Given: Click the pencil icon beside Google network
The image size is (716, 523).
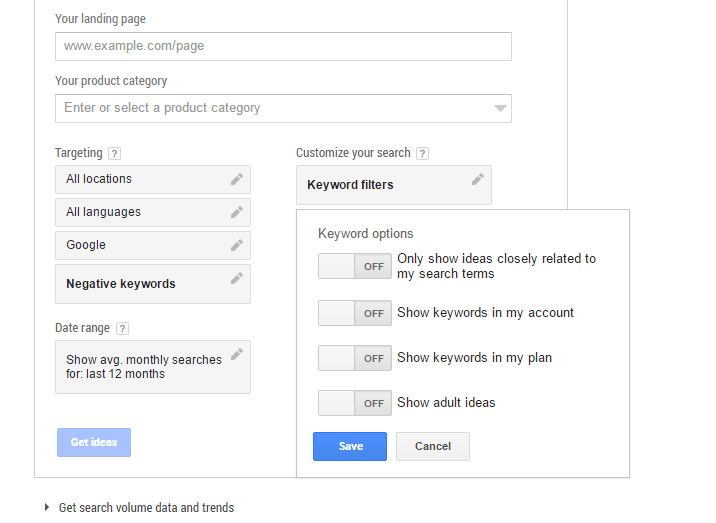Looking at the screenshot, I should 237,245.
